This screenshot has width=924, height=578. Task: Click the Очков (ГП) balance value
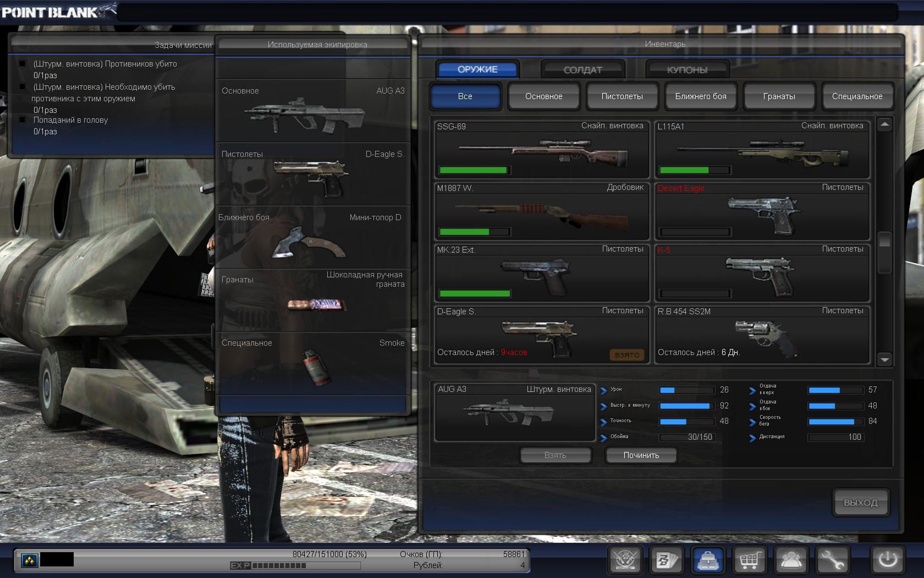[x=514, y=554]
